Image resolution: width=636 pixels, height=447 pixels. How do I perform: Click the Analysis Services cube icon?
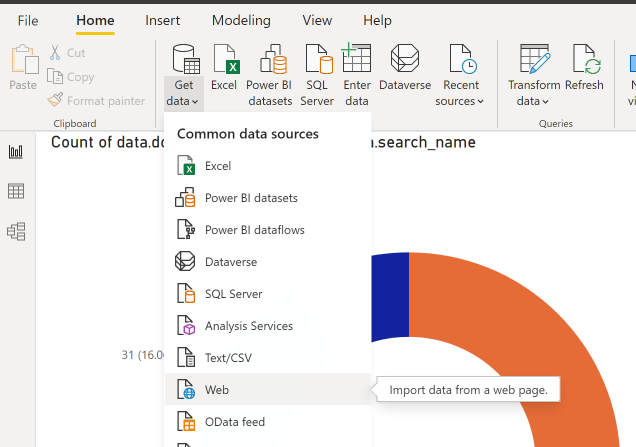pyautogui.click(x=186, y=326)
